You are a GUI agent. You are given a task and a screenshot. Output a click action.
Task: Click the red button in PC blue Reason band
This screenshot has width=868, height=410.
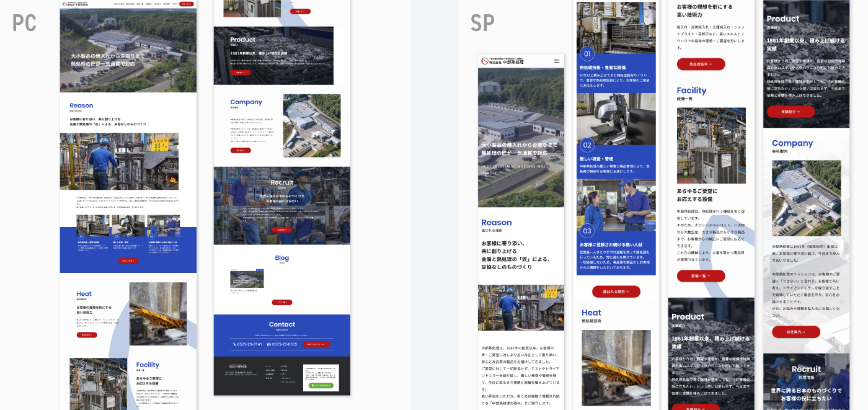pyautogui.click(x=128, y=261)
